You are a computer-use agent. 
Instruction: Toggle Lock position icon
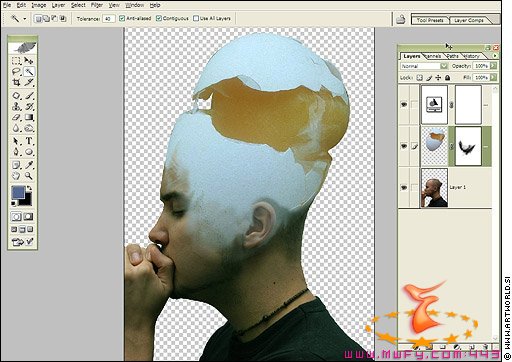pos(438,78)
